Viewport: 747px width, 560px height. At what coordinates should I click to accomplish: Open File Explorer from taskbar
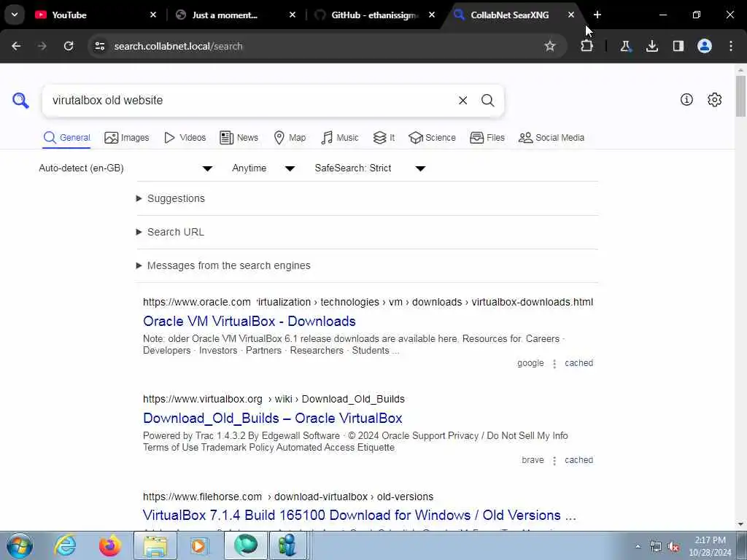(155, 545)
